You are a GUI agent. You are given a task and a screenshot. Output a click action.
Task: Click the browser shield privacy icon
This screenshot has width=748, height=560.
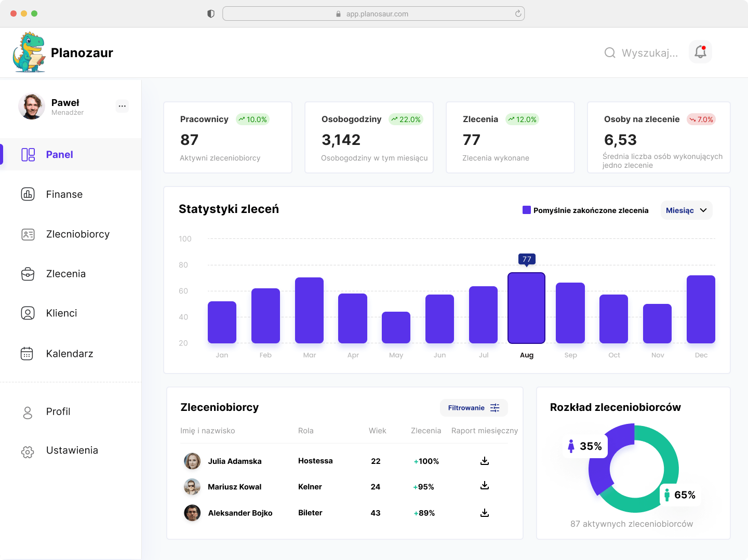tap(211, 14)
